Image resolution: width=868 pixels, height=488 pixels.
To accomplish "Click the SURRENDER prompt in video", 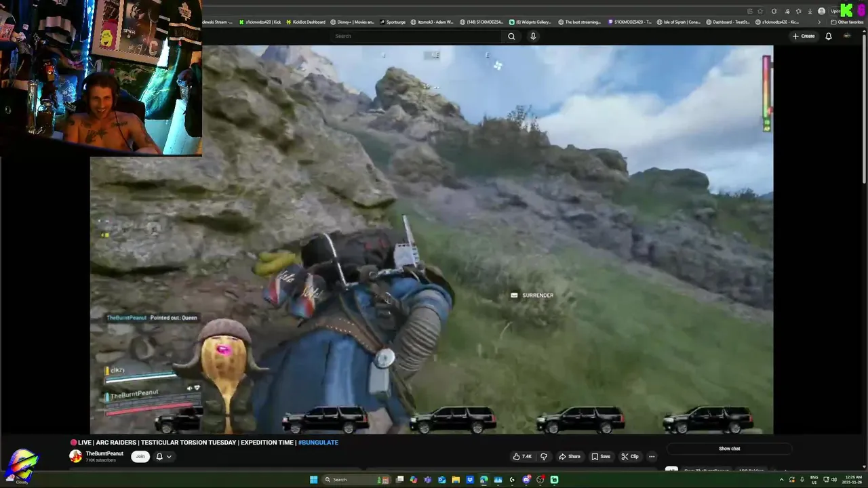I will pos(532,296).
